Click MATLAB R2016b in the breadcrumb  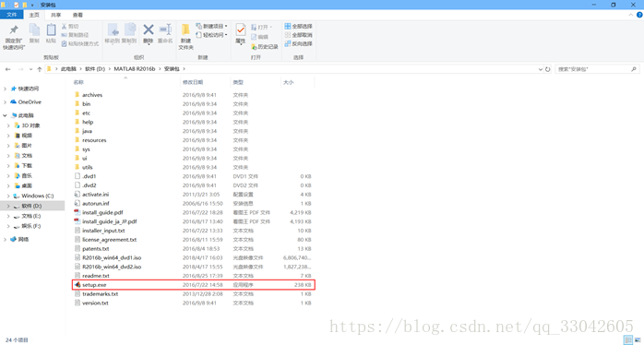click(135, 69)
